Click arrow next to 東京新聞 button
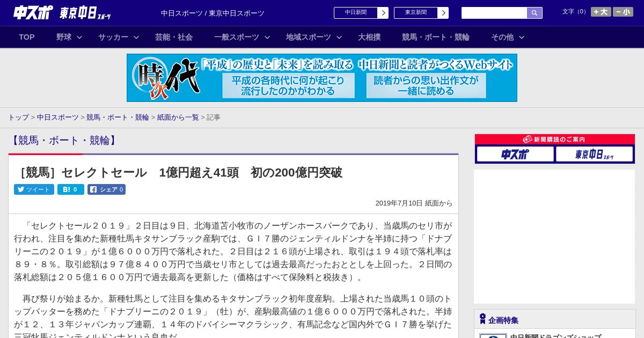Screen dimensions: 644x338 pos(443,13)
